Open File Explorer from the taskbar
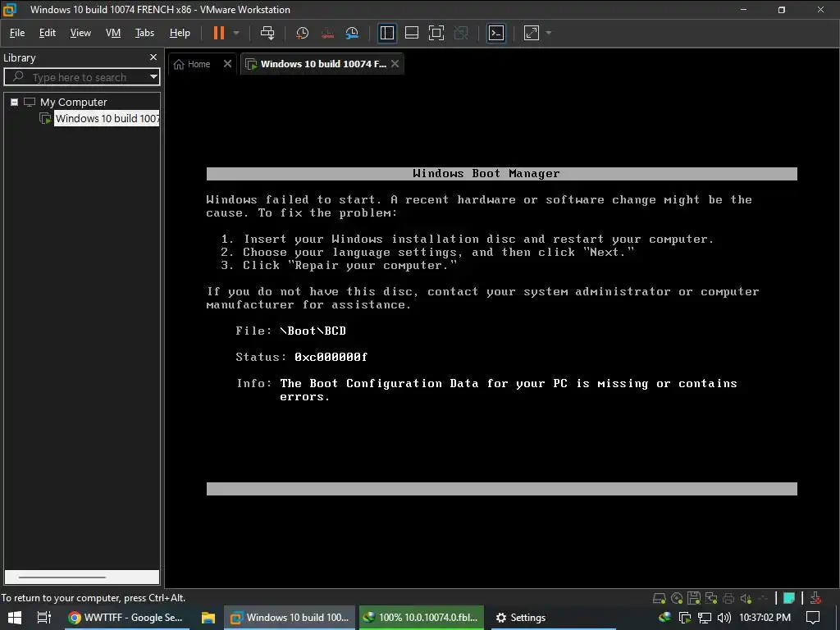Image resolution: width=840 pixels, height=630 pixels. [x=208, y=618]
